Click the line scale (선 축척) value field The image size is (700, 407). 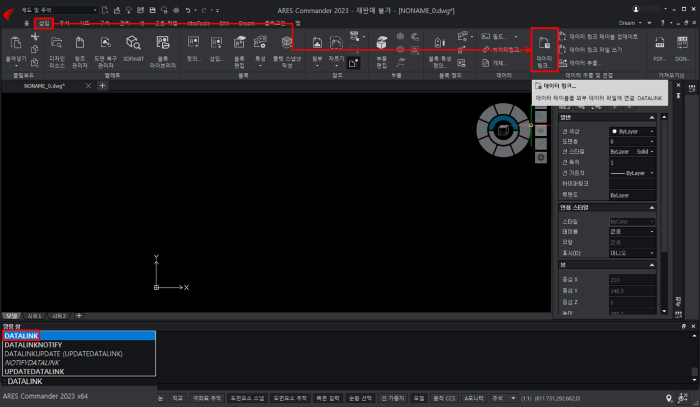(633, 162)
